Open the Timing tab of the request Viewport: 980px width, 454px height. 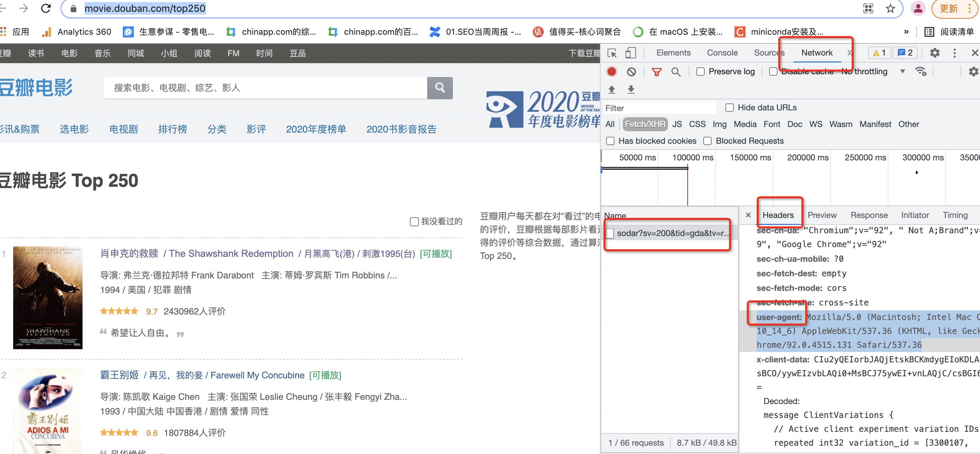coord(955,215)
